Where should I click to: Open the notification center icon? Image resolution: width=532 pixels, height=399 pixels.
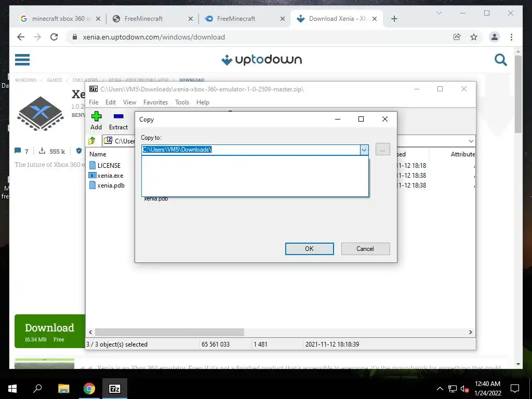[x=515, y=389]
